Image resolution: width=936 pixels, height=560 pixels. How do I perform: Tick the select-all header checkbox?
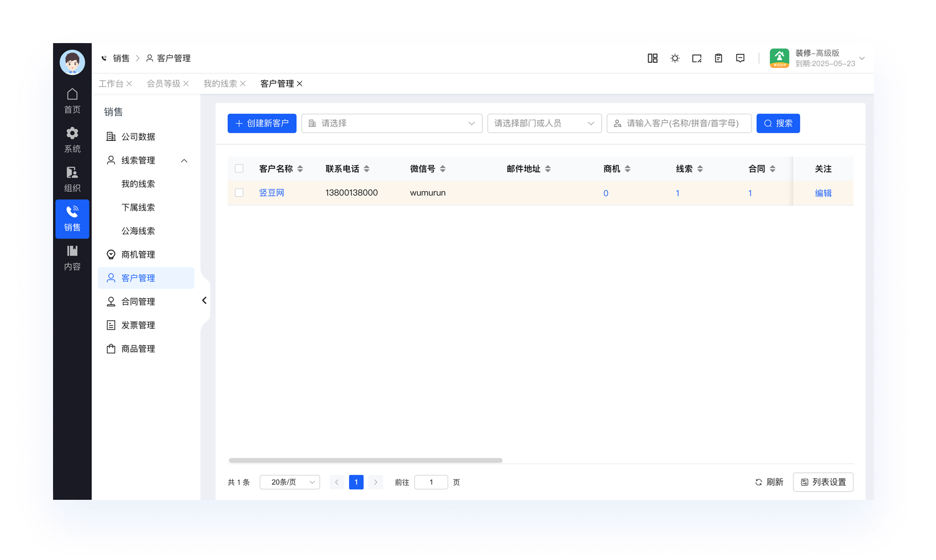click(x=239, y=168)
